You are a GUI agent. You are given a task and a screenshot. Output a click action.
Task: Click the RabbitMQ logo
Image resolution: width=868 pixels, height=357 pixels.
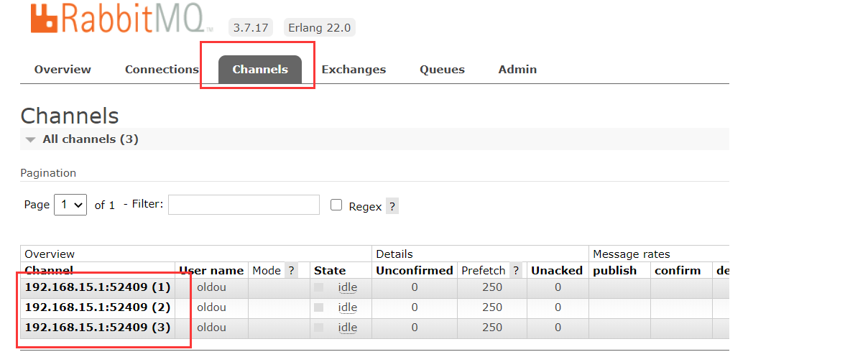click(x=122, y=17)
